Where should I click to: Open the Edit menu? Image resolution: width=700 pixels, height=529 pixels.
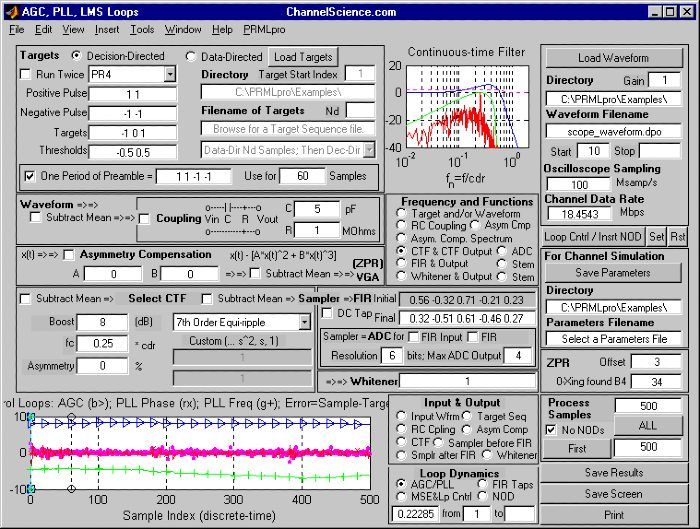(43, 29)
